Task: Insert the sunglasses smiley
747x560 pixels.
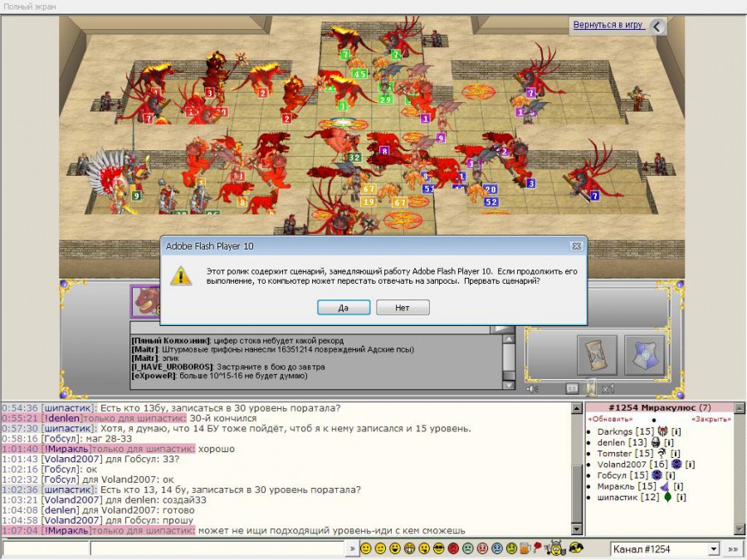Action: pyautogui.click(x=438, y=549)
